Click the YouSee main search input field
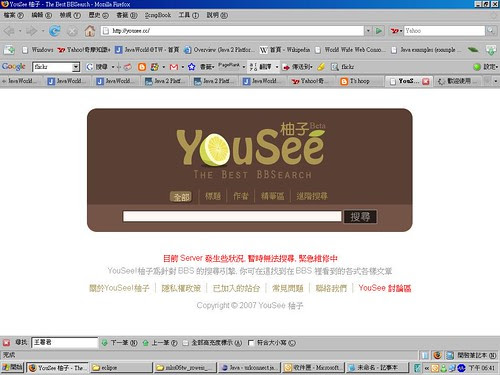 (x=232, y=216)
